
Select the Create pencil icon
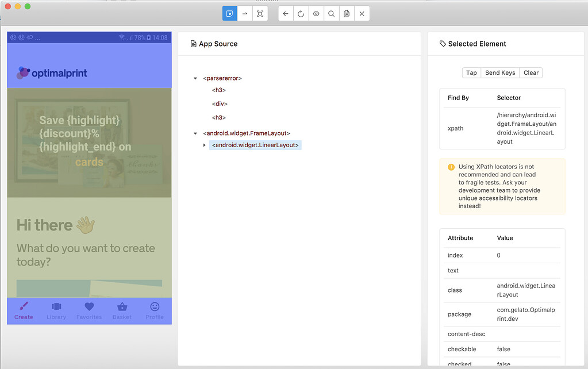pos(24,307)
